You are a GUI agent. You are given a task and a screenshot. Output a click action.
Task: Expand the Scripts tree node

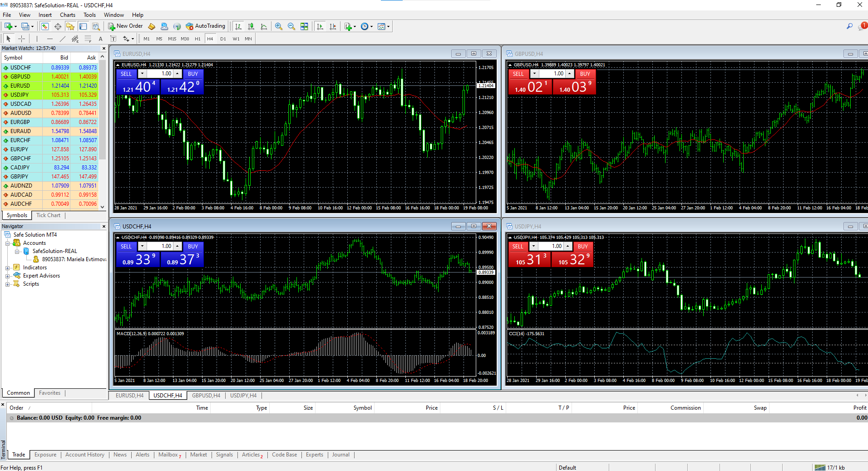[8, 284]
